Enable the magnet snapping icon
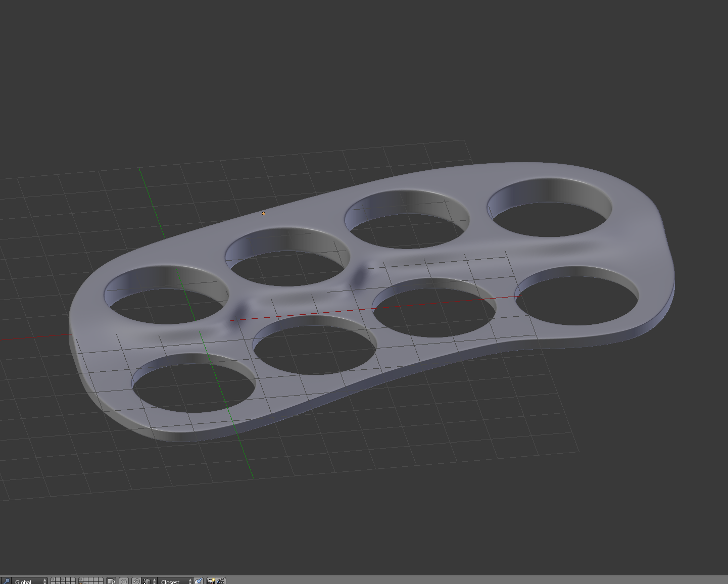 coord(136,580)
